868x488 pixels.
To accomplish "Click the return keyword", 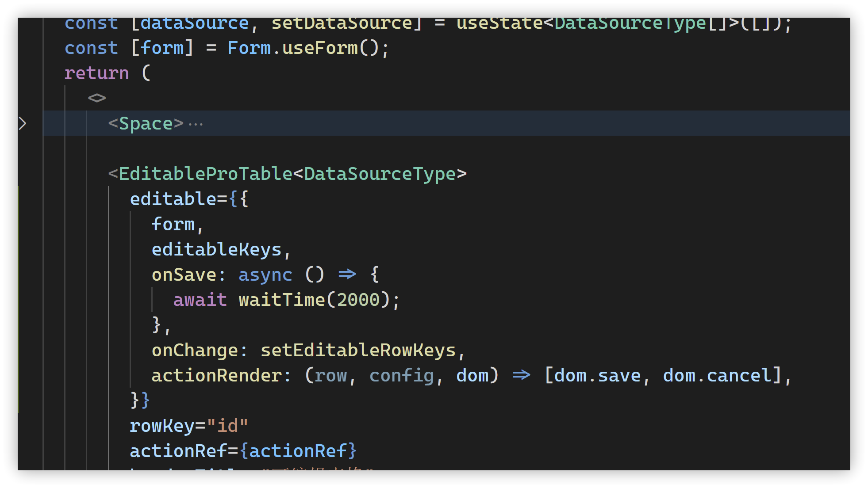I will click(x=96, y=73).
